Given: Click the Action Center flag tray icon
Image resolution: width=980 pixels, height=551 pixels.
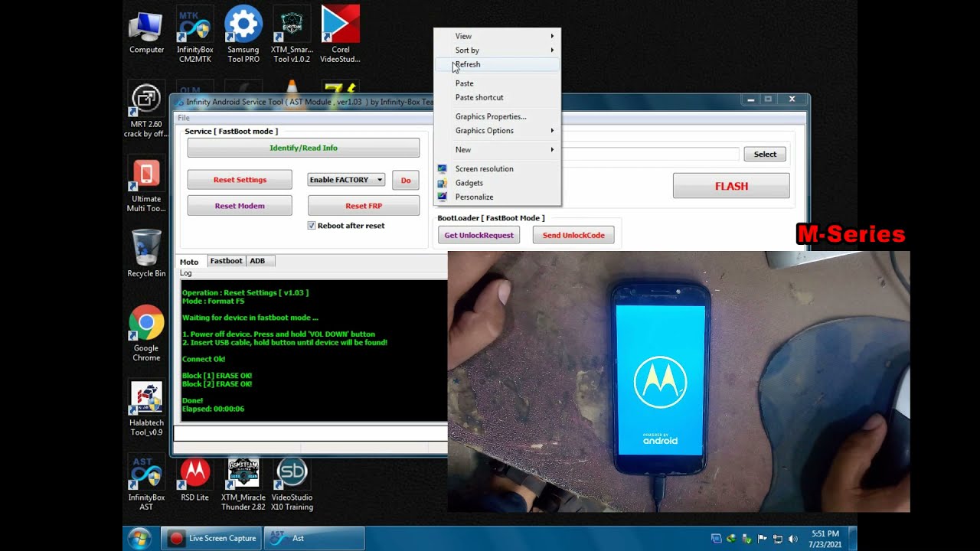Looking at the screenshot, I should coord(763,539).
